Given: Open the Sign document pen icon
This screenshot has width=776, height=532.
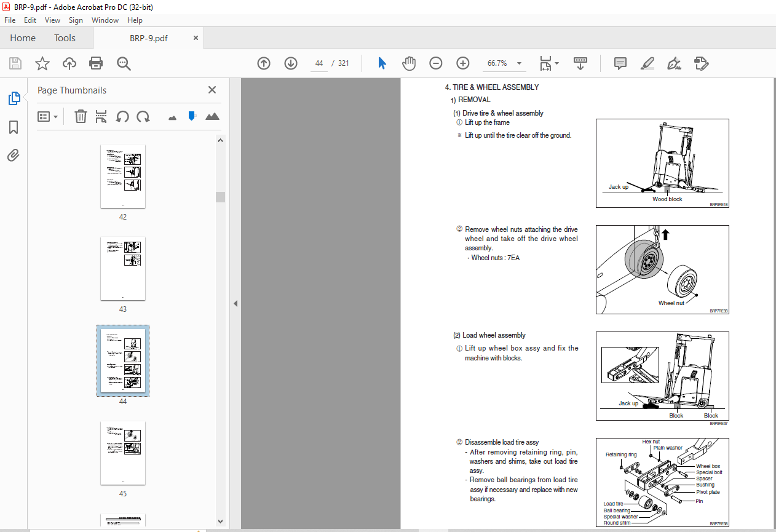Looking at the screenshot, I should 674,63.
